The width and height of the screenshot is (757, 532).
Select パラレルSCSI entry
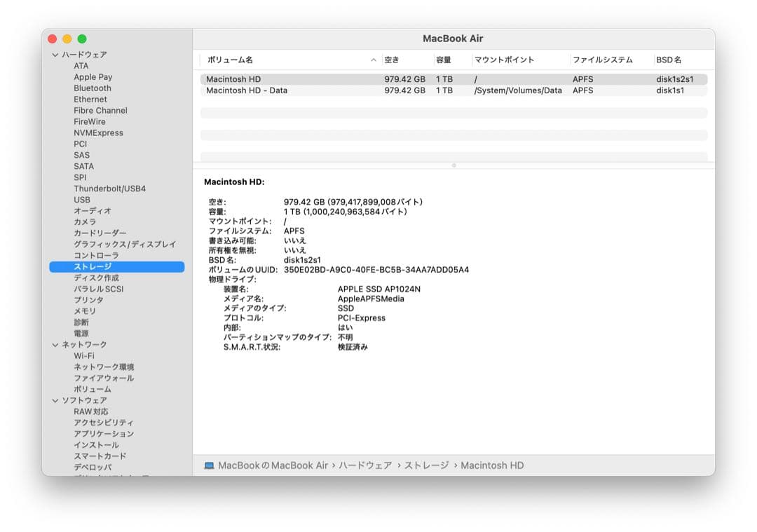click(x=99, y=289)
